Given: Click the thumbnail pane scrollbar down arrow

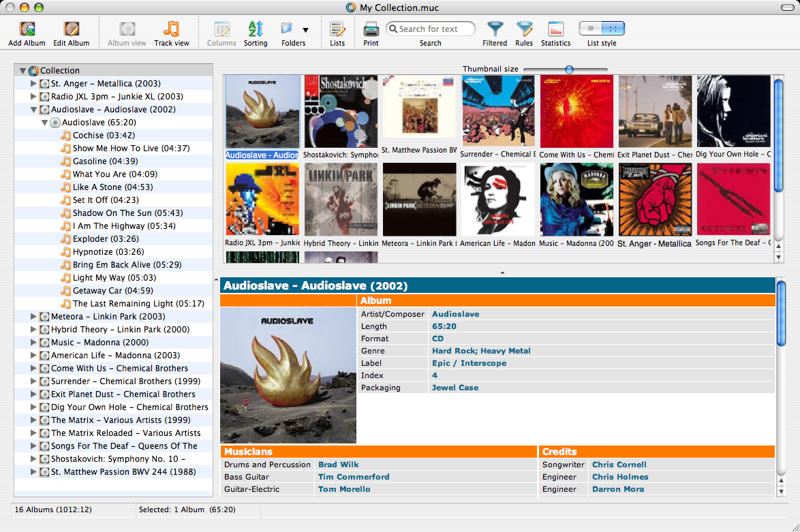Looking at the screenshot, I should coord(779,257).
